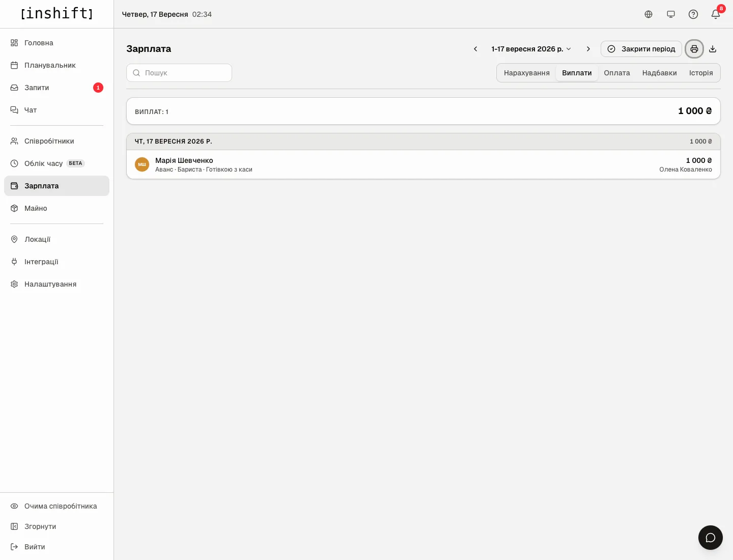Viewport: 733px width, 560px height.
Task: Open Запити in the sidebar
Action: click(x=57, y=88)
